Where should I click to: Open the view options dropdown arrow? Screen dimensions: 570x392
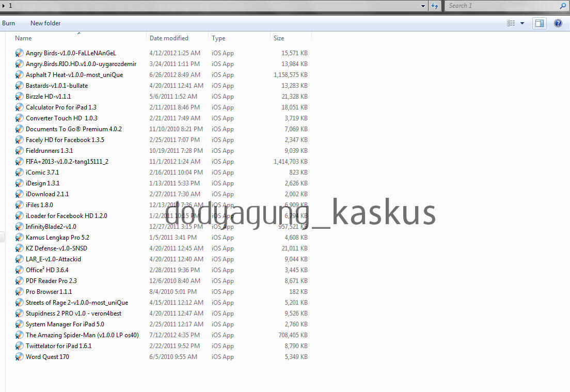coord(522,23)
